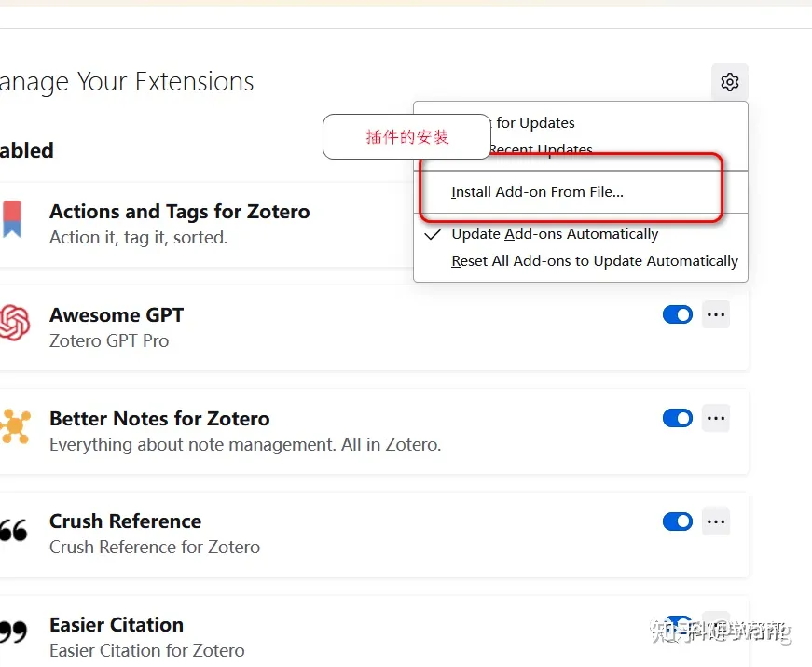Disable the Awesome GPT extension toggle

(x=677, y=314)
